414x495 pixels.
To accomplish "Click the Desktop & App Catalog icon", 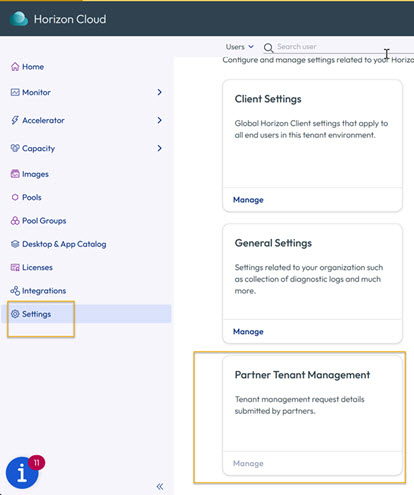I will (15, 244).
